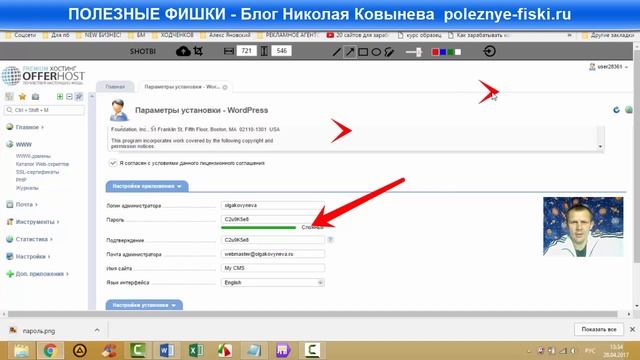Screen dimensions: 640x360
Task: Click the circular arrow icon in screenshot toolbar
Action: [x=489, y=51]
